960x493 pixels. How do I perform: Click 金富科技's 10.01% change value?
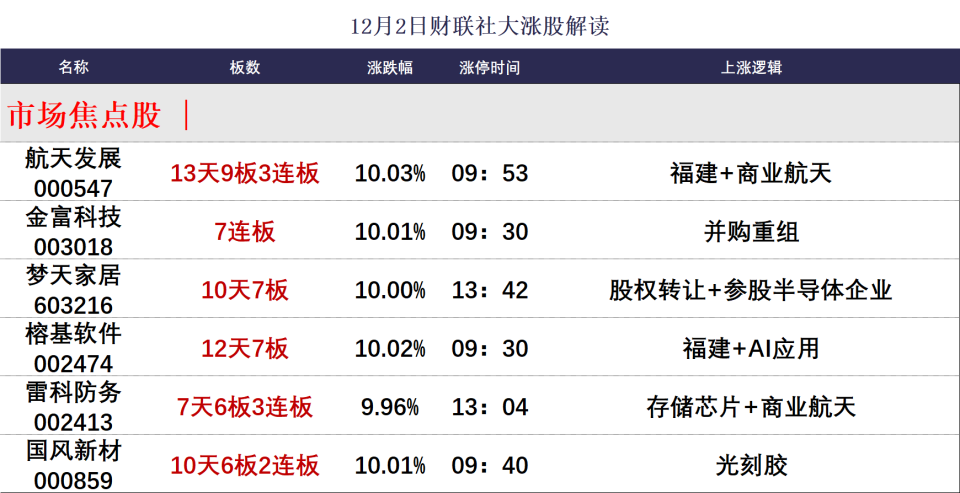point(390,232)
